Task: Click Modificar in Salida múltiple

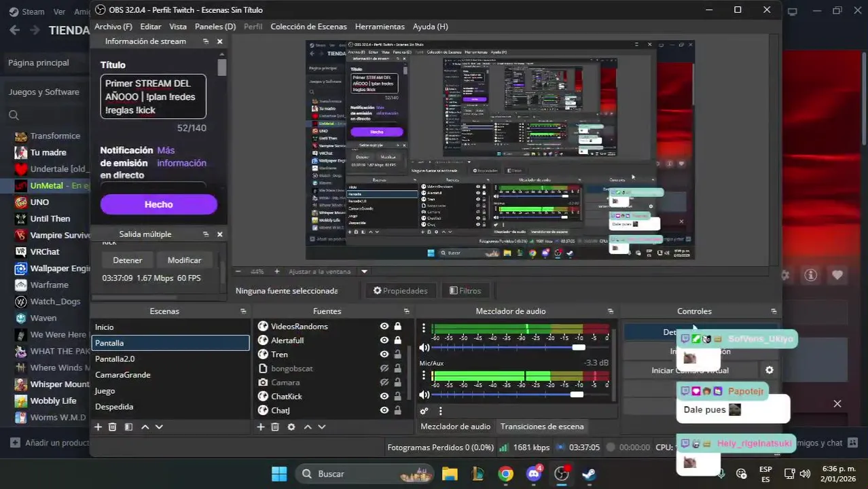Action: pos(184,260)
